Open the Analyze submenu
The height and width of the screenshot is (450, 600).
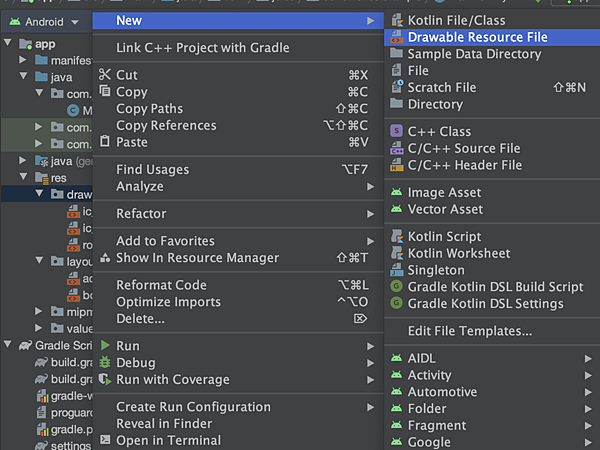click(x=238, y=186)
